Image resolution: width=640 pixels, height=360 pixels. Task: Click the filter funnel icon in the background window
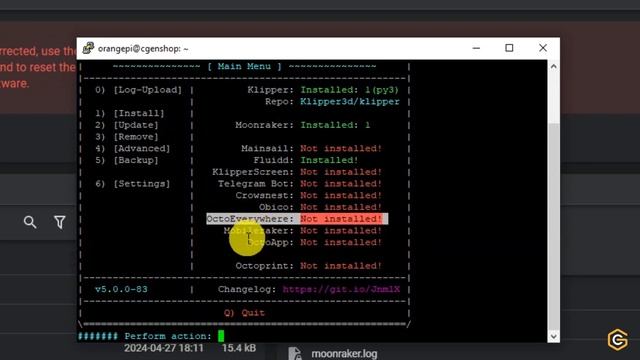coord(60,222)
